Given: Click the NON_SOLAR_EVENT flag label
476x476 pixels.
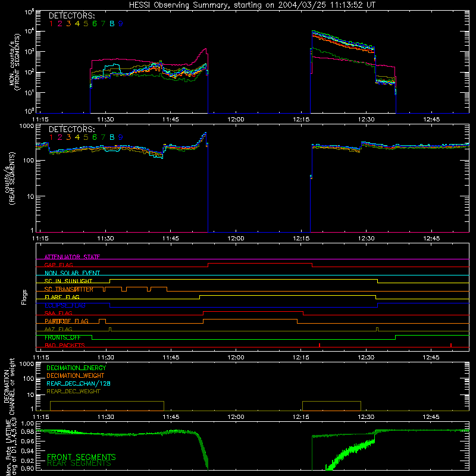Looking at the screenshot, I should click(72, 273).
